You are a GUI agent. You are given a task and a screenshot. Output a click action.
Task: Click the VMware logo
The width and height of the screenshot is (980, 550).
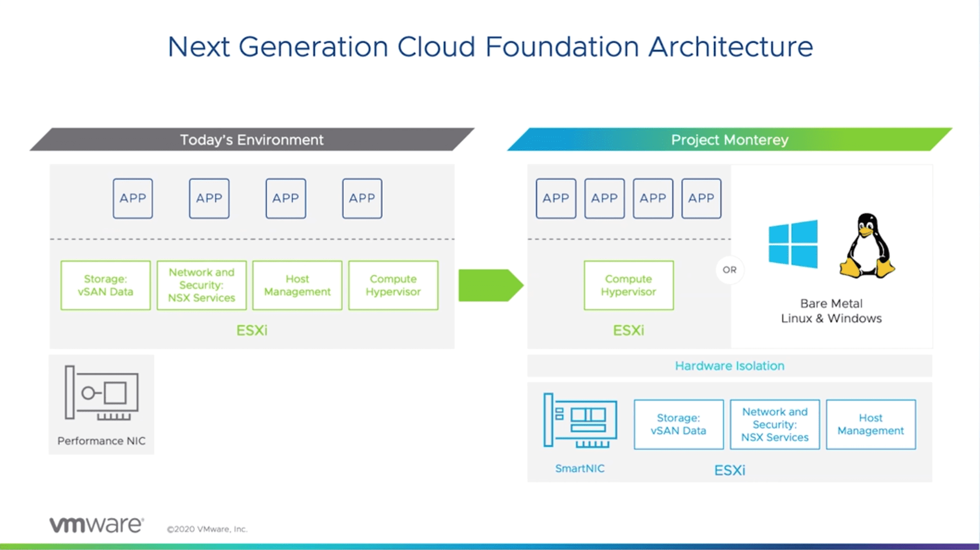(97, 525)
